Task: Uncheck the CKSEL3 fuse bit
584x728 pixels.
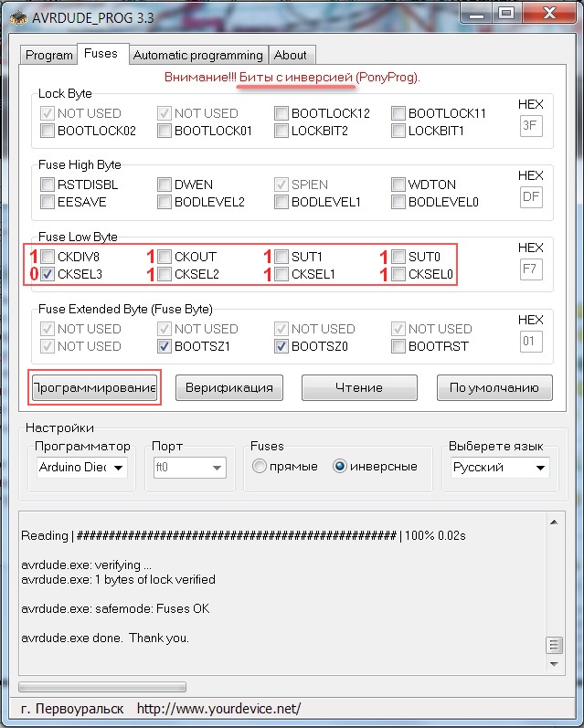Action: click(x=48, y=274)
